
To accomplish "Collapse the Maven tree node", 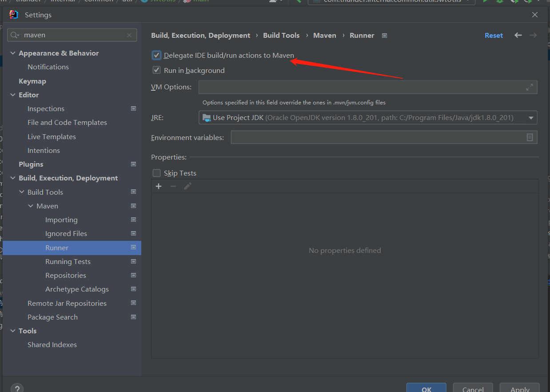I will (31, 206).
